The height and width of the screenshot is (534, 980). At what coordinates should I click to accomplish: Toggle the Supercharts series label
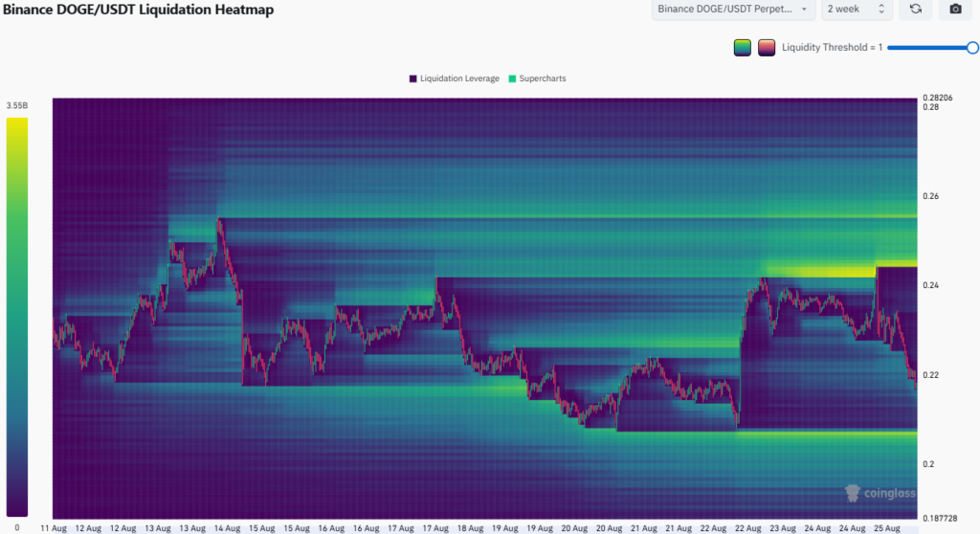[x=543, y=78]
